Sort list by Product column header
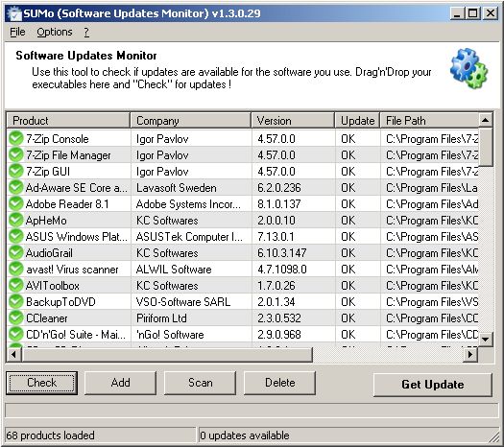 (68, 121)
